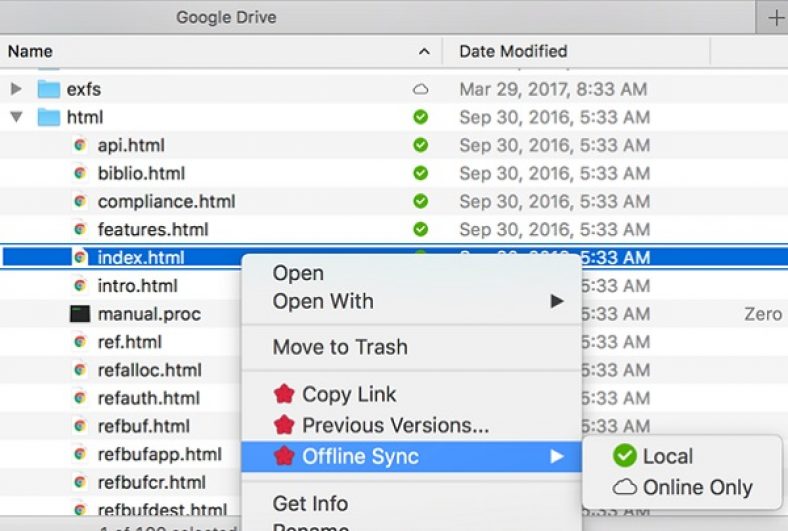Select Get Info in the context menu
This screenshot has height=531, width=788.
(310, 503)
